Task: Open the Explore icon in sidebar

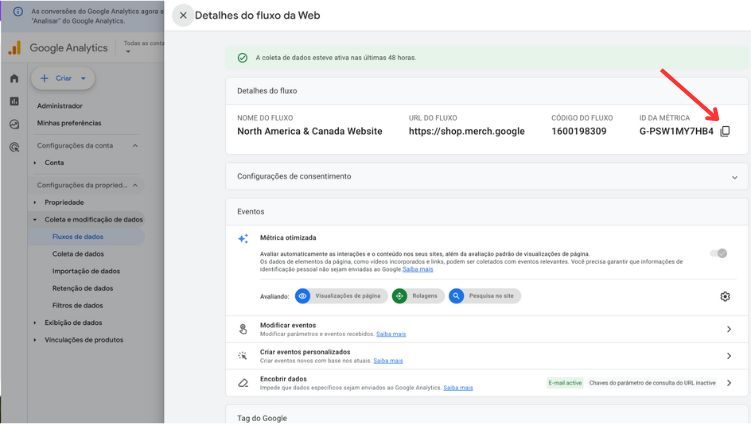Action: (x=14, y=124)
